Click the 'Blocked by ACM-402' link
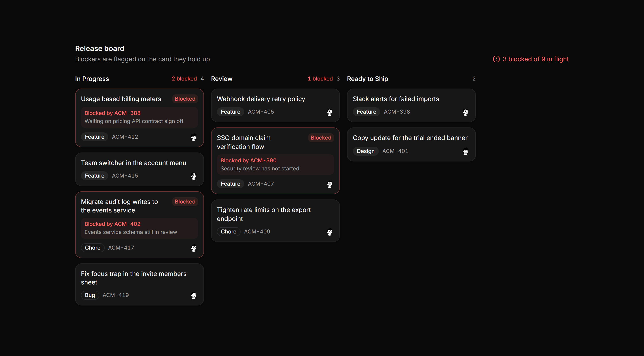The image size is (644, 356). tap(112, 224)
